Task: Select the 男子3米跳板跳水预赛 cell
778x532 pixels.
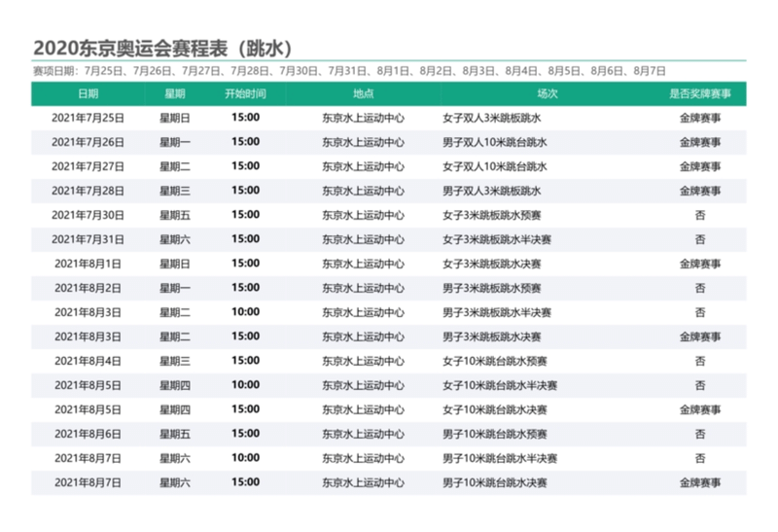Action: pyautogui.click(x=491, y=288)
